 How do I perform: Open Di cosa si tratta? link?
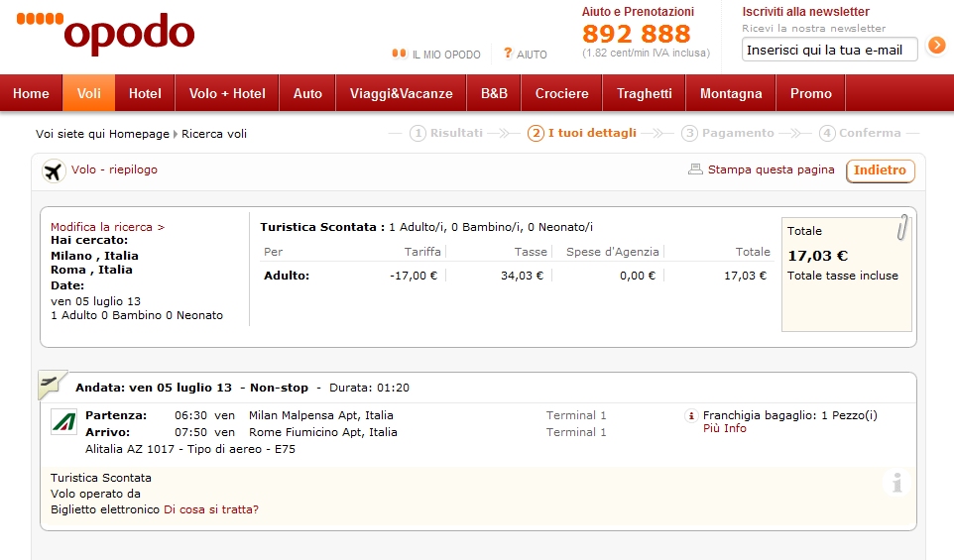coord(211,509)
